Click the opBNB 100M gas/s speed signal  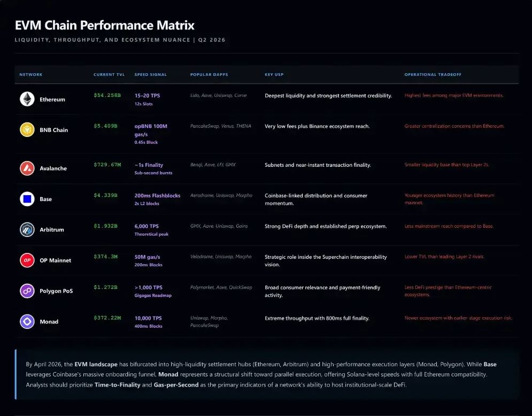[x=151, y=130]
